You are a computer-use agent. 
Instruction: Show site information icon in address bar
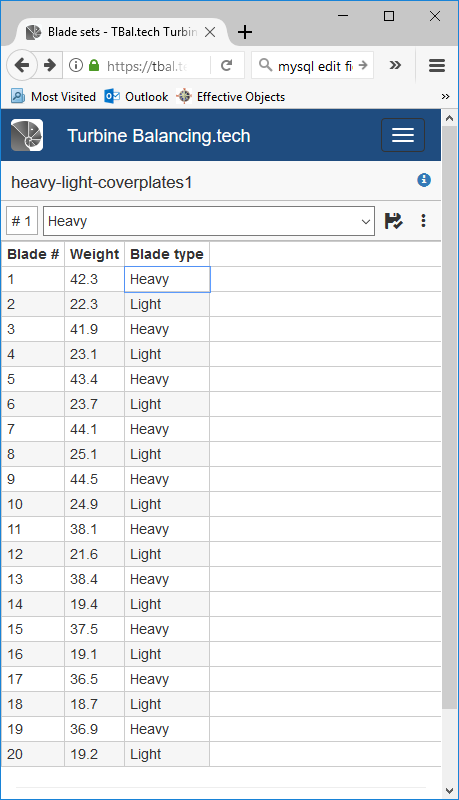76,65
